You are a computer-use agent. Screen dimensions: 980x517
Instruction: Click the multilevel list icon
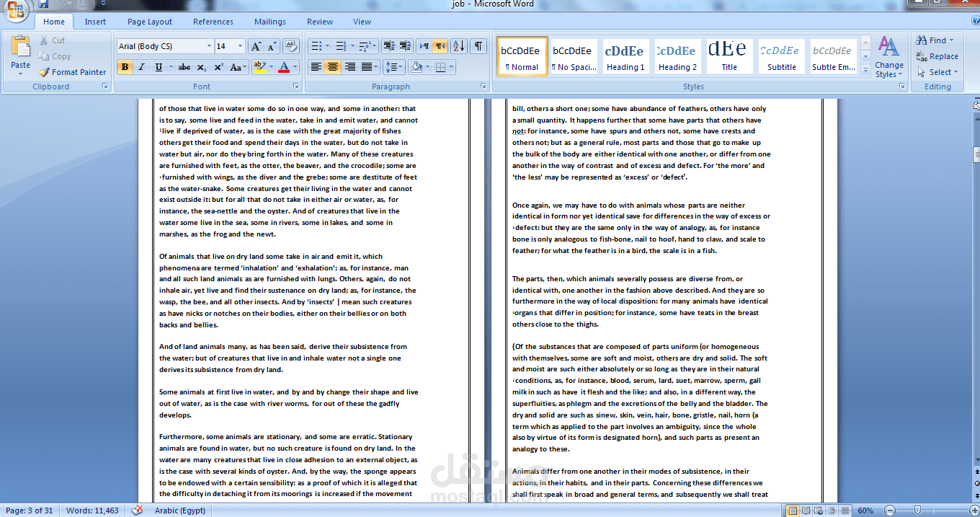364,46
